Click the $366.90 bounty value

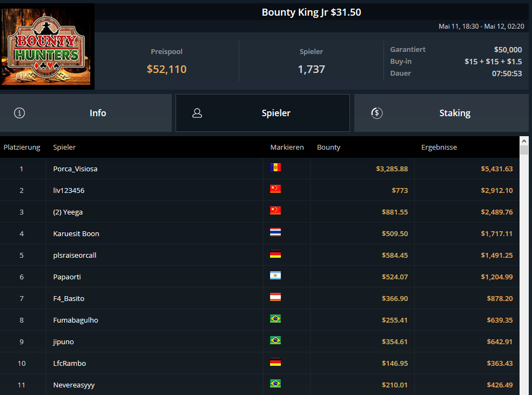pos(395,299)
